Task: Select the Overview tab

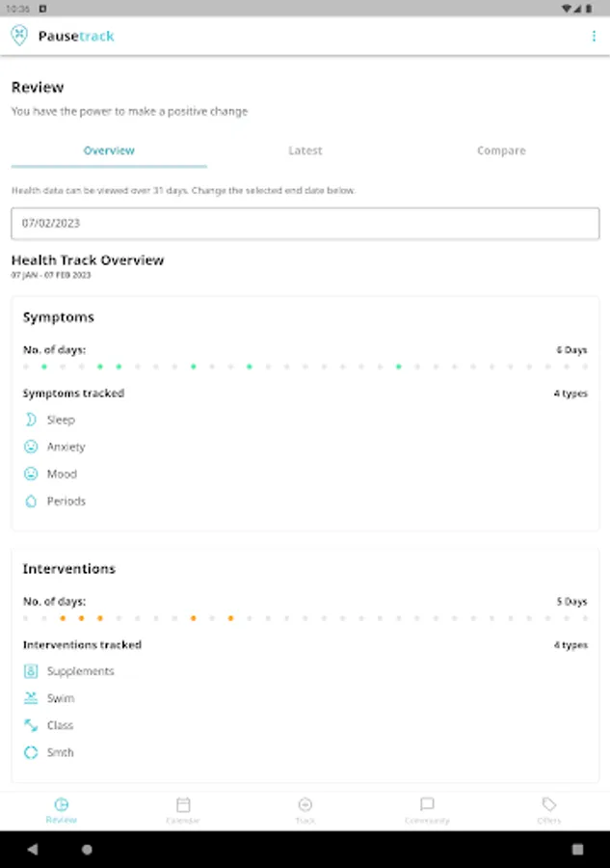Action: pyautogui.click(x=109, y=150)
